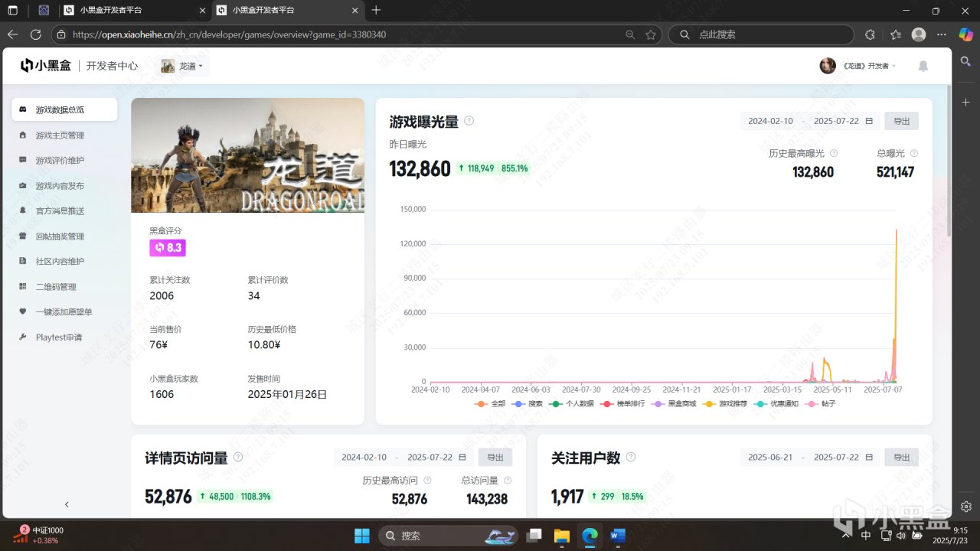Open the browser profile avatar
980x551 pixels.
919,34
